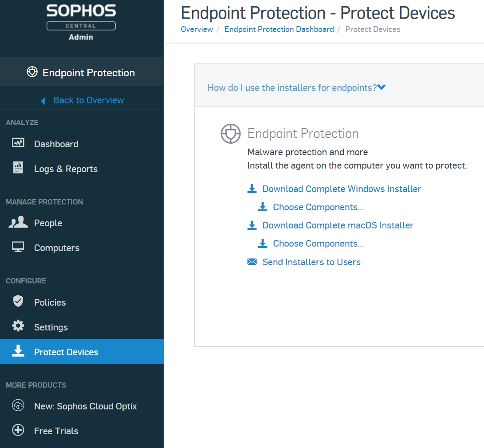Click the Policies shield icon
Screen dimensions: 484x448
pyautogui.click(x=18, y=301)
